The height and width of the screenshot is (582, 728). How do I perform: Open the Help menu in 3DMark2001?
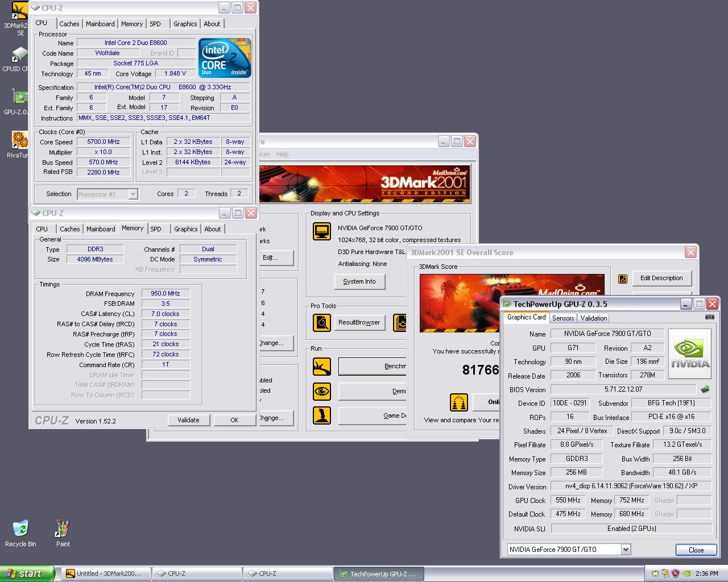click(x=282, y=154)
